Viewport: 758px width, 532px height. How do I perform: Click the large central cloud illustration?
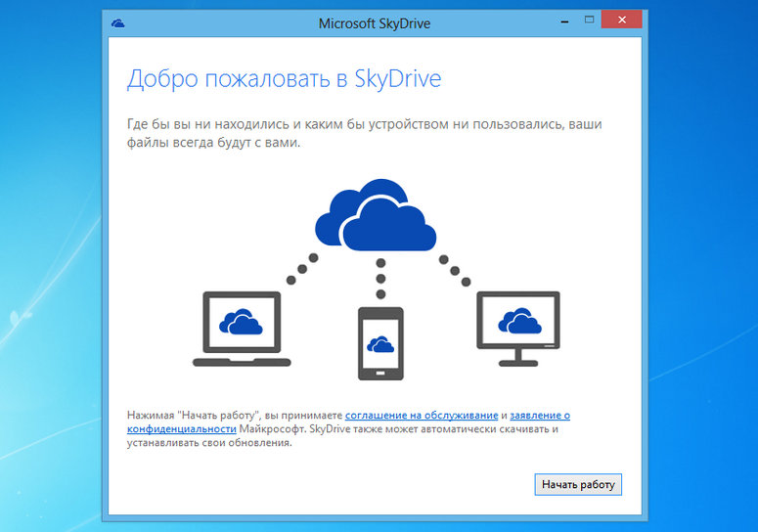click(x=376, y=215)
